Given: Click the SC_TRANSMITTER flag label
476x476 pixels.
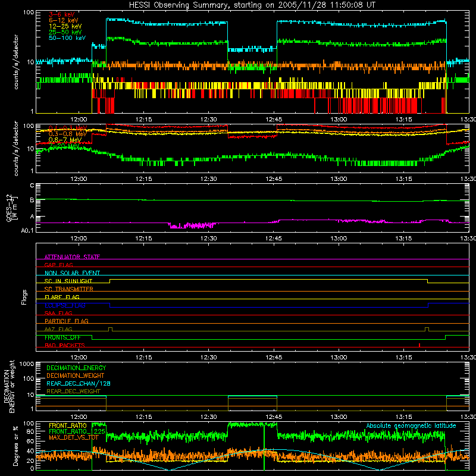Looking at the screenshot, I should 69,289.
